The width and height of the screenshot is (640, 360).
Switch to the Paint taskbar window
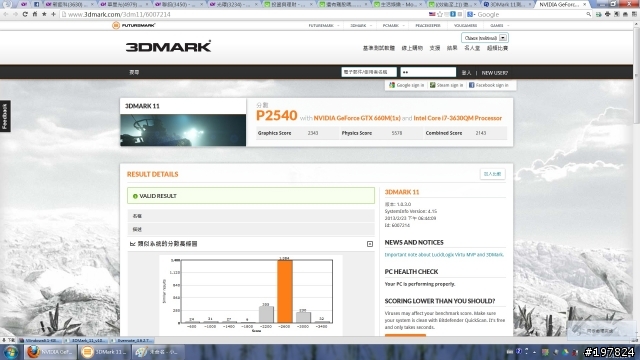158,352
